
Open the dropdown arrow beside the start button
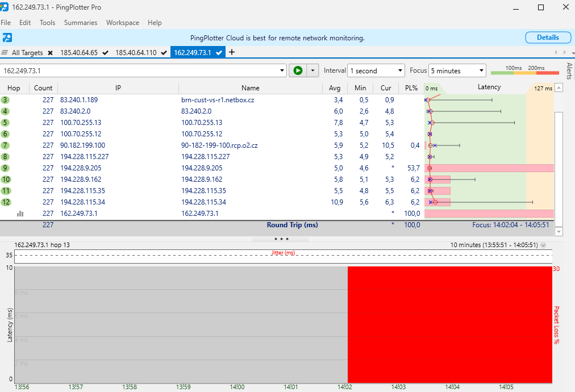(312, 70)
